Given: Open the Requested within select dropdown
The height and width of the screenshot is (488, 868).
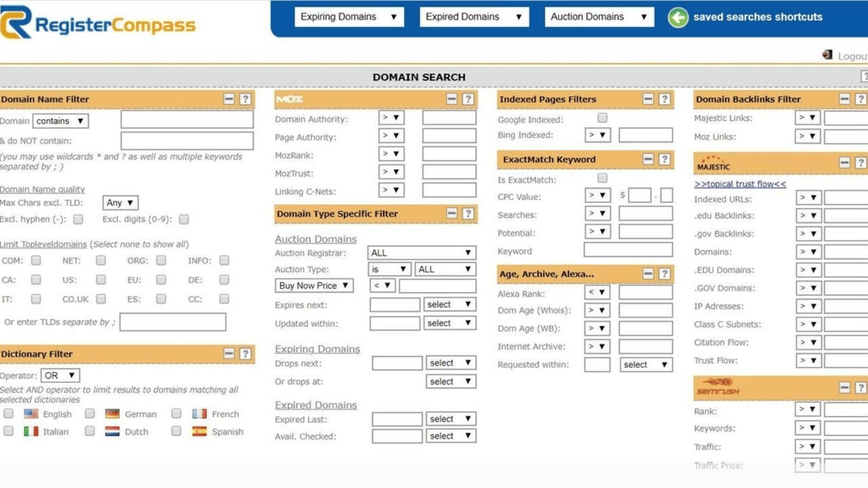Looking at the screenshot, I should [646, 365].
